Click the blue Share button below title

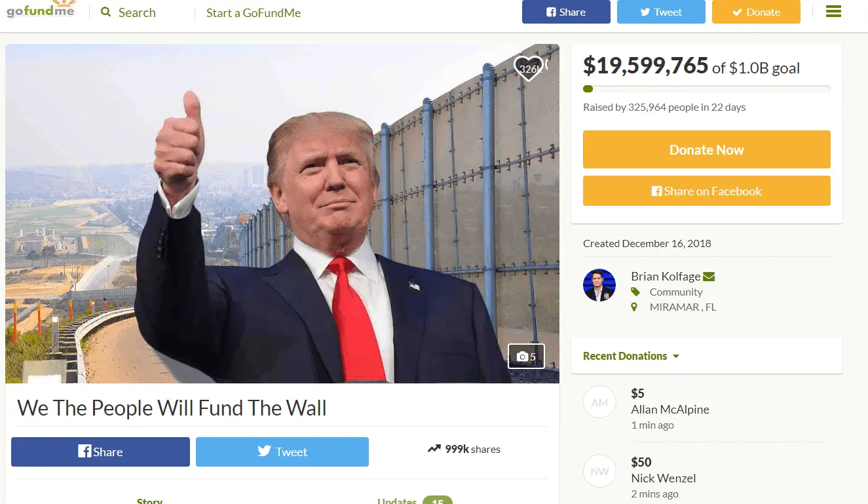(x=100, y=452)
